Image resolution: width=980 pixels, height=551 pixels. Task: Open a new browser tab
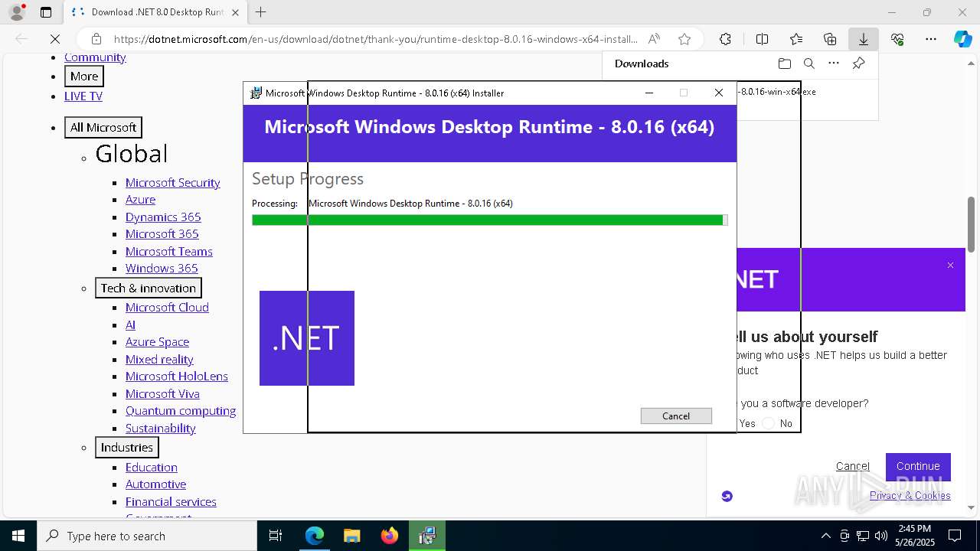(261, 12)
